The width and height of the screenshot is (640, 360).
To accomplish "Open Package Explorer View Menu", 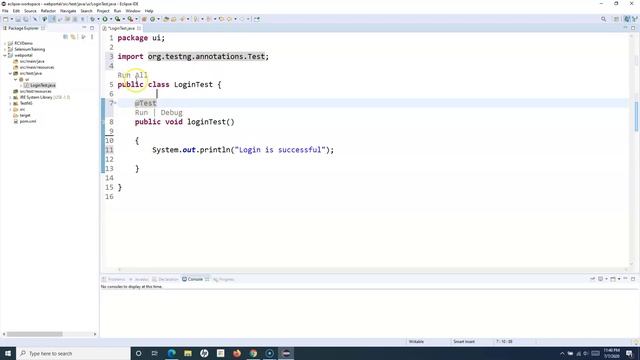I will pos(92,37).
